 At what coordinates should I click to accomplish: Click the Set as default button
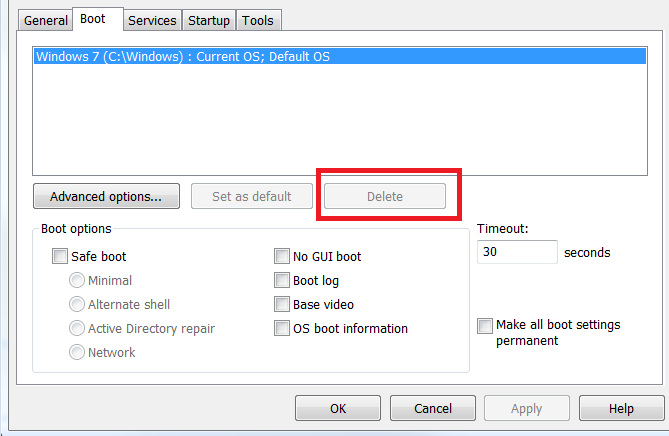[252, 196]
